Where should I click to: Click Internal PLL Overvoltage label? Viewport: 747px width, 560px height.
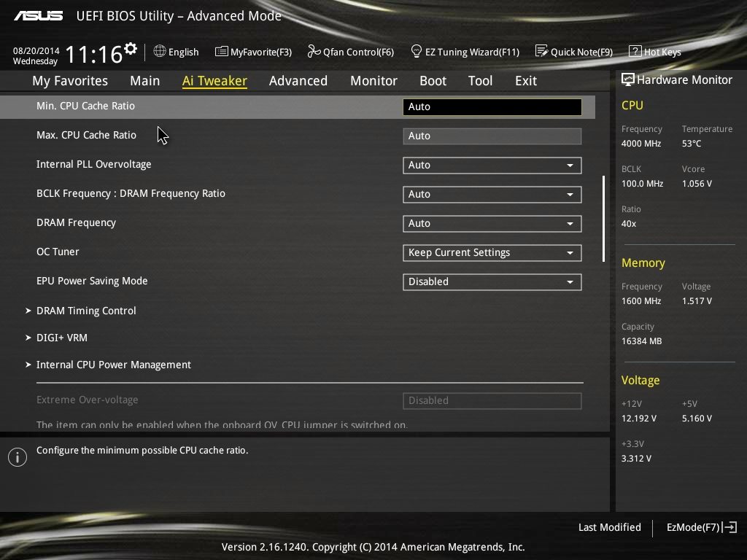click(x=94, y=164)
